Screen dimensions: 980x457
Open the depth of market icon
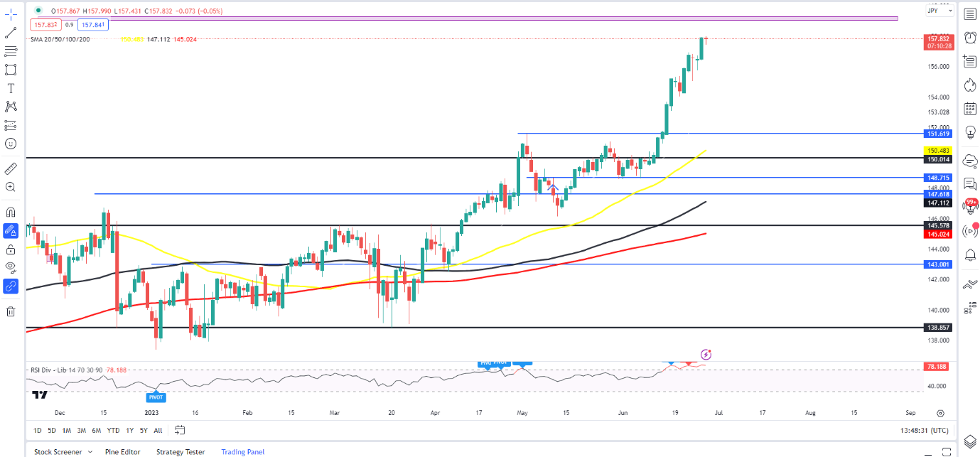(970, 308)
